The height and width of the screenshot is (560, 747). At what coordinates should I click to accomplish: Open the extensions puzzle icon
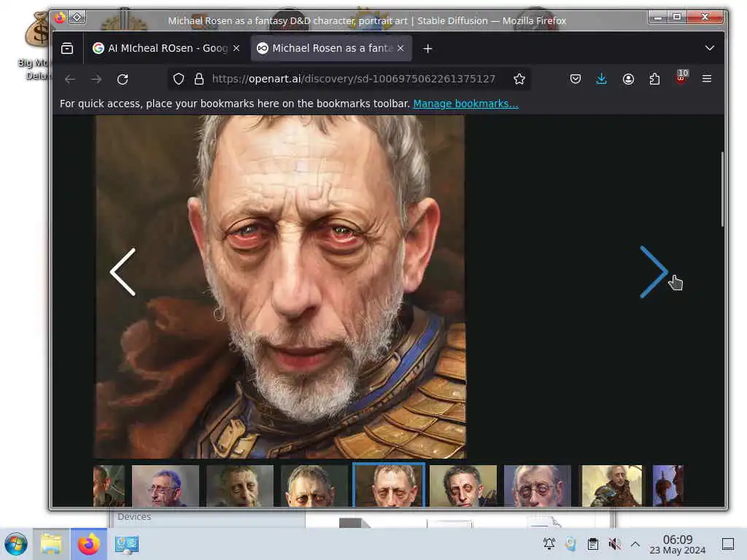[654, 79]
